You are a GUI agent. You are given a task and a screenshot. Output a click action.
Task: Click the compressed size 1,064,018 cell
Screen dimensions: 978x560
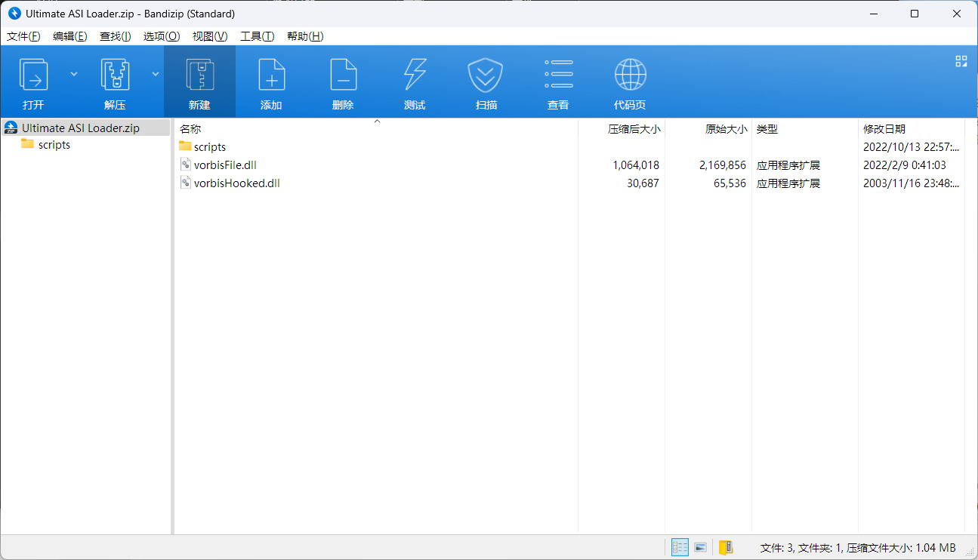[x=636, y=165]
